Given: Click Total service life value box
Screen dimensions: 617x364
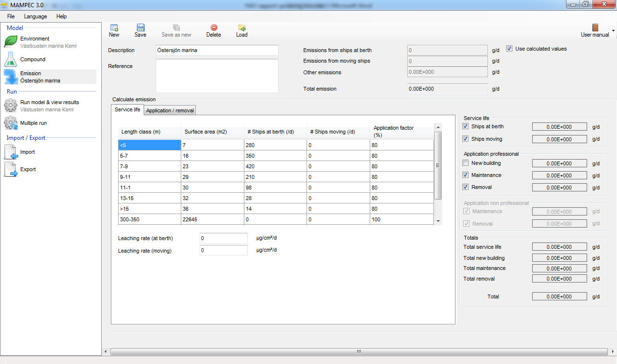Looking at the screenshot, I should click(559, 247).
